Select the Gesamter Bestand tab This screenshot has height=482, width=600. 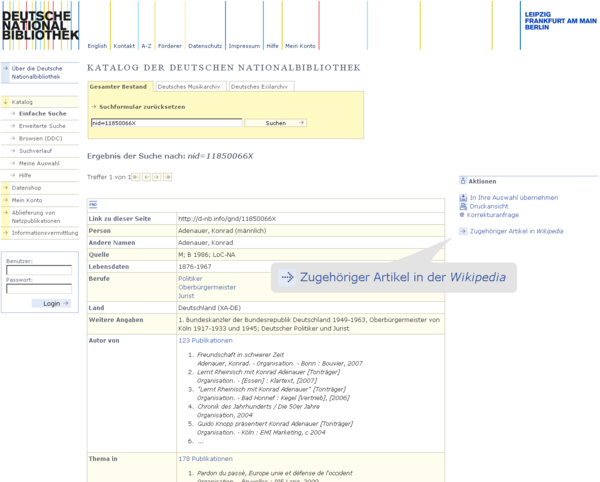[x=119, y=87]
